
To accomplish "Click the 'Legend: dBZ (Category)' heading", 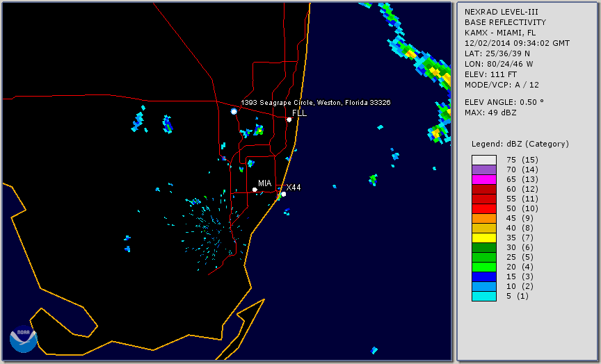I will (x=520, y=144).
